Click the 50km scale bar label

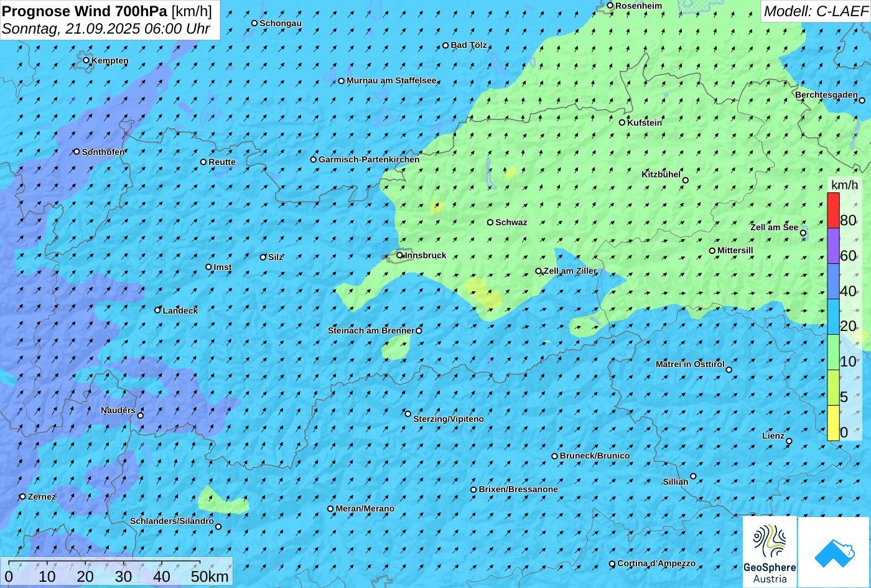point(210,576)
